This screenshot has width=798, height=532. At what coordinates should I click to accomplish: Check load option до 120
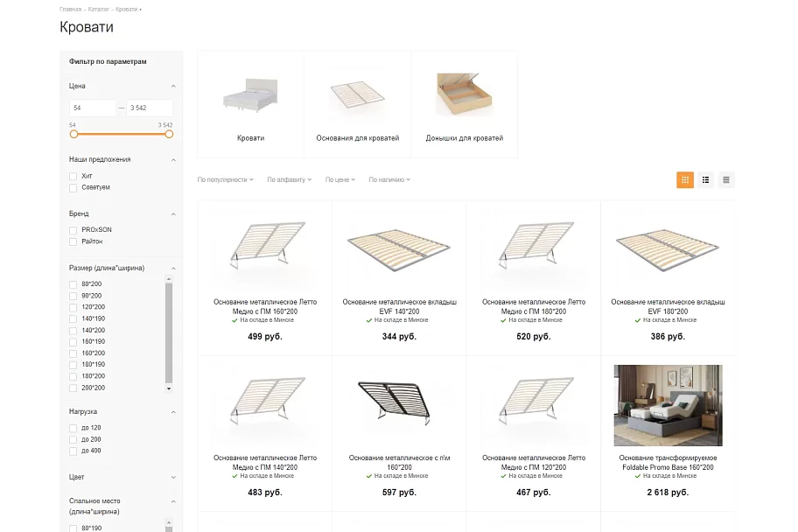[73, 428]
